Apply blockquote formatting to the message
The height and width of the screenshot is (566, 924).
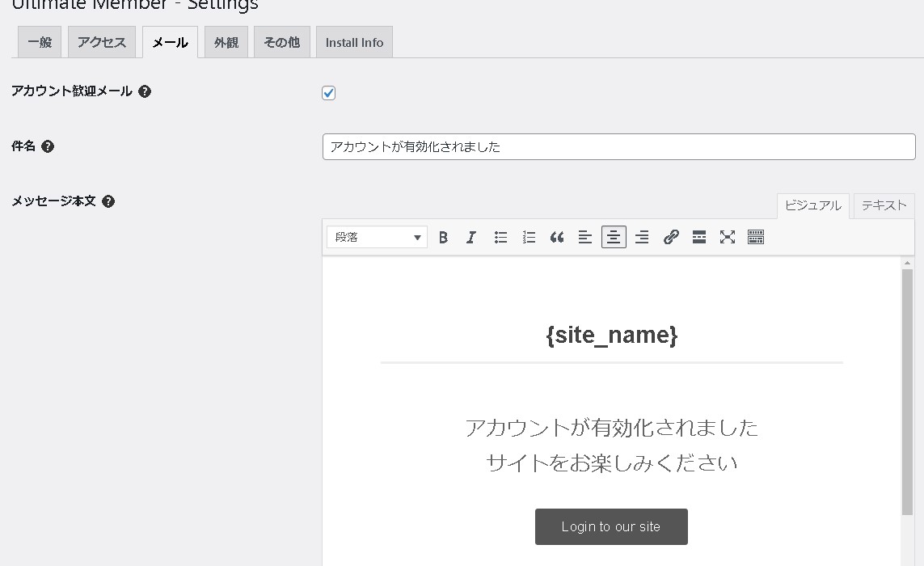pos(556,237)
